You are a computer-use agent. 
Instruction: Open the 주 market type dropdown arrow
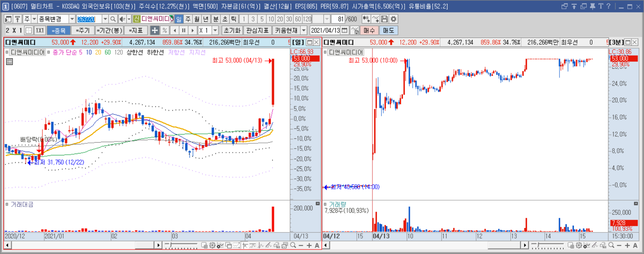pos(34,19)
